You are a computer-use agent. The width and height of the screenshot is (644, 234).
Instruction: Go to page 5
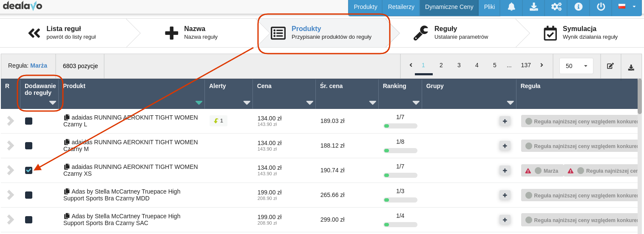coord(495,65)
